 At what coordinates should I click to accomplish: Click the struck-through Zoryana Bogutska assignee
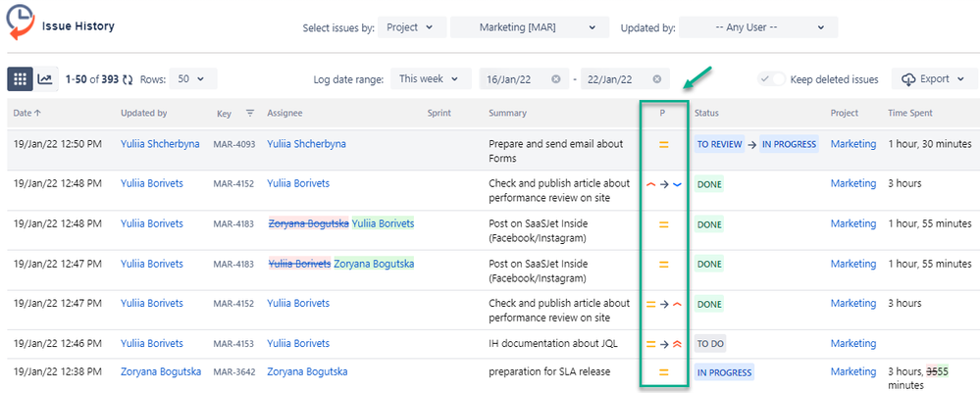coord(309,223)
